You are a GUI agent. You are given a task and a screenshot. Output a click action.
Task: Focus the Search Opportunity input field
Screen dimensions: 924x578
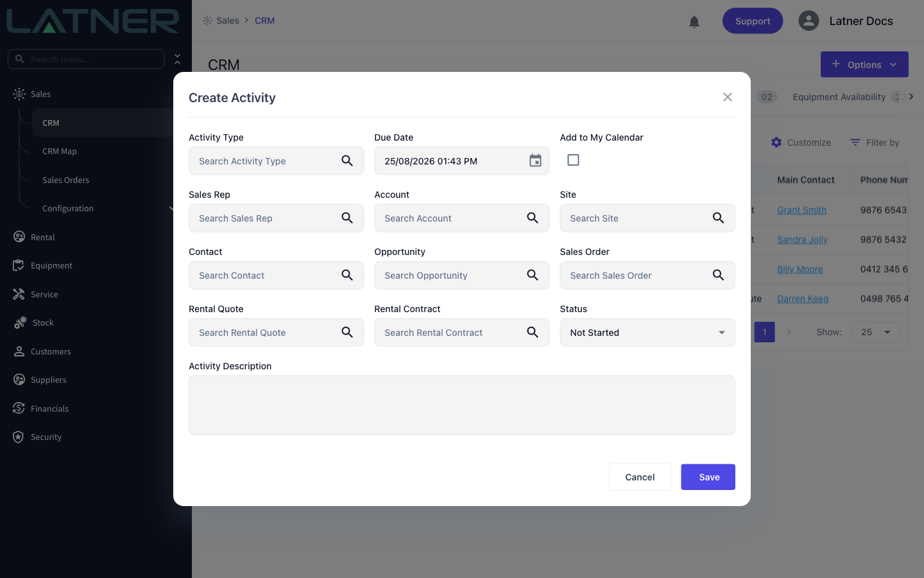point(462,275)
